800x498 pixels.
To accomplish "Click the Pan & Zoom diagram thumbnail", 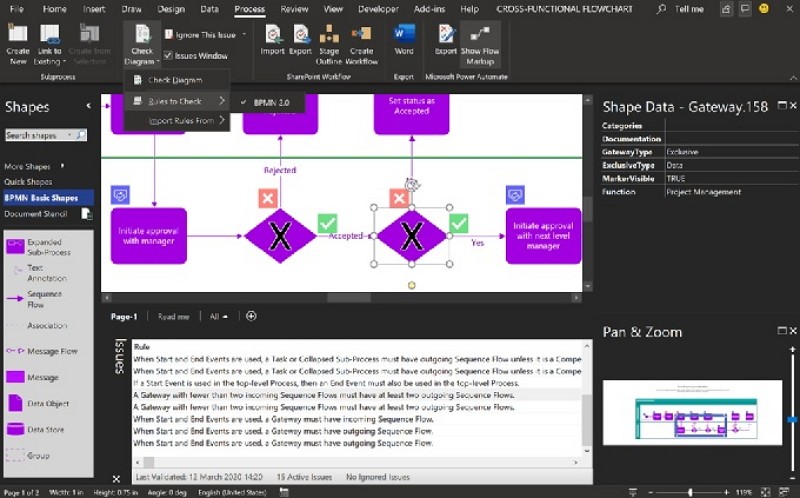I will click(692, 412).
